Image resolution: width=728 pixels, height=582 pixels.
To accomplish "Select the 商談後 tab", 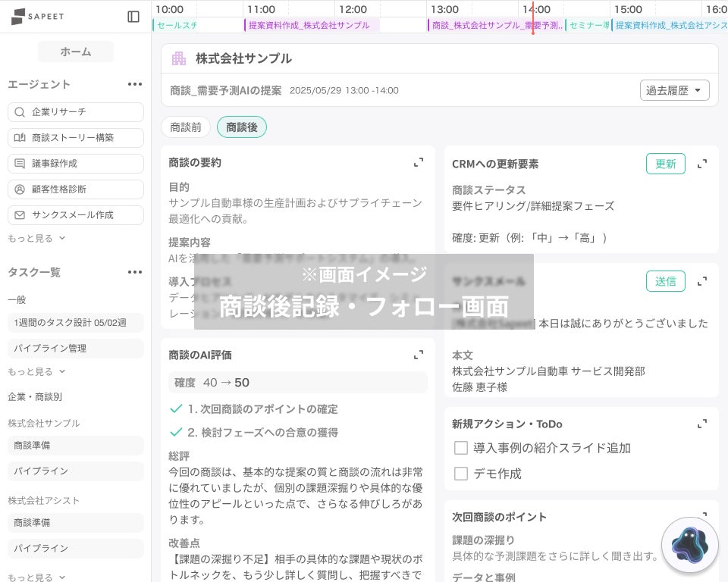I will click(x=242, y=127).
